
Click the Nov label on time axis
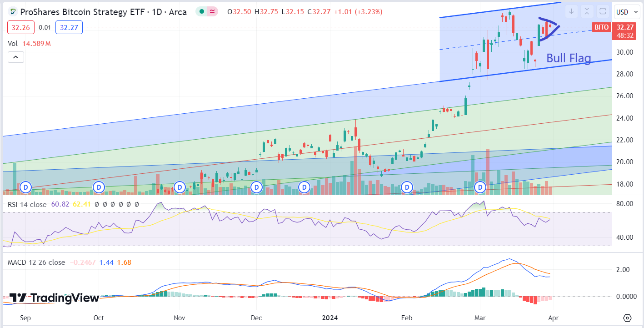pyautogui.click(x=180, y=318)
